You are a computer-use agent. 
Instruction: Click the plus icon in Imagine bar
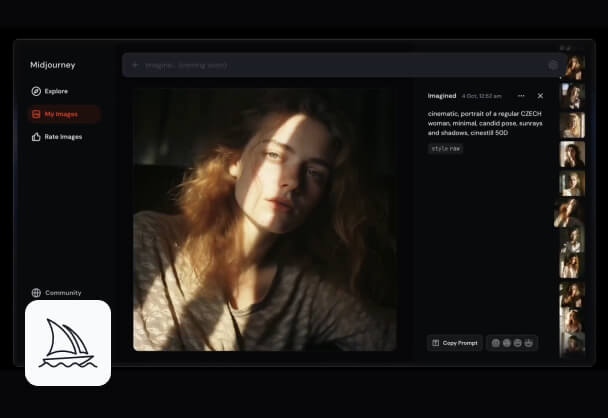coord(135,65)
